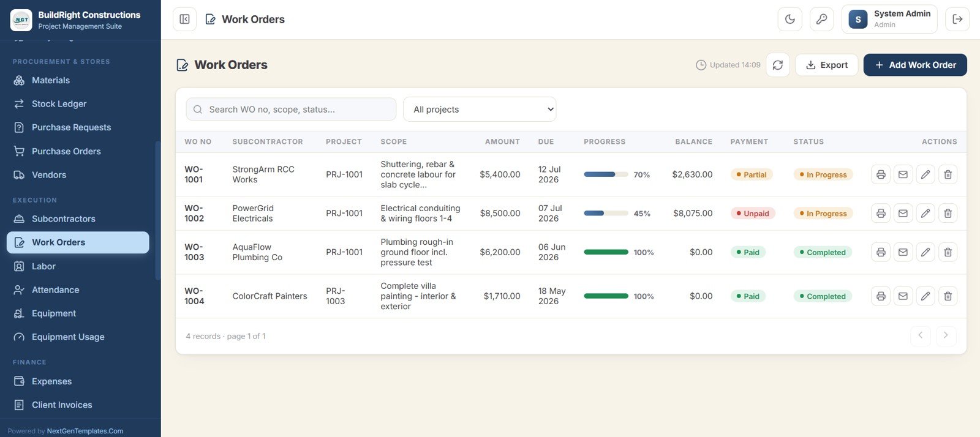Open System Admin user menu
The width and height of the screenshot is (980, 437).
890,19
